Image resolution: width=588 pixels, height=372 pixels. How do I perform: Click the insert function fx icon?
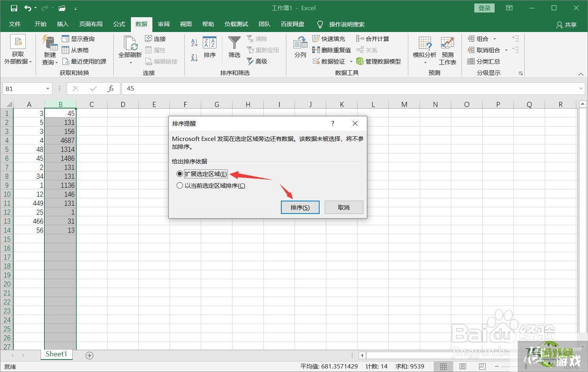[111, 89]
